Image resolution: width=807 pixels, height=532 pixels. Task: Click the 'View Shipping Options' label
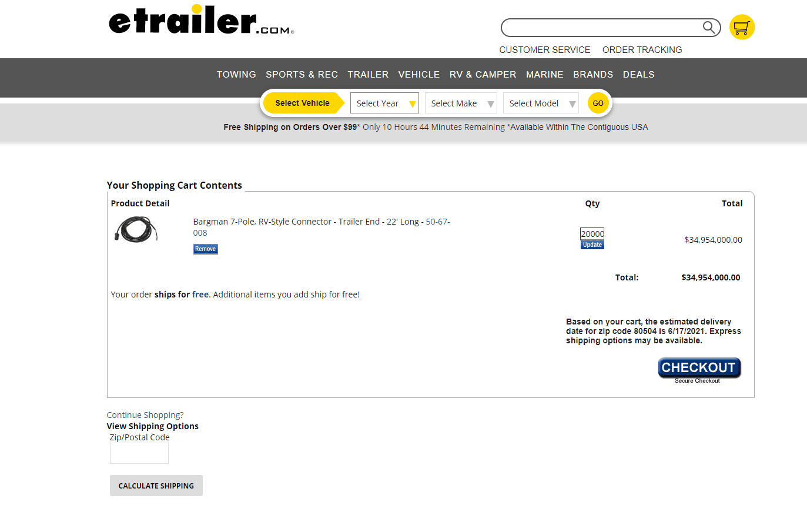153,426
